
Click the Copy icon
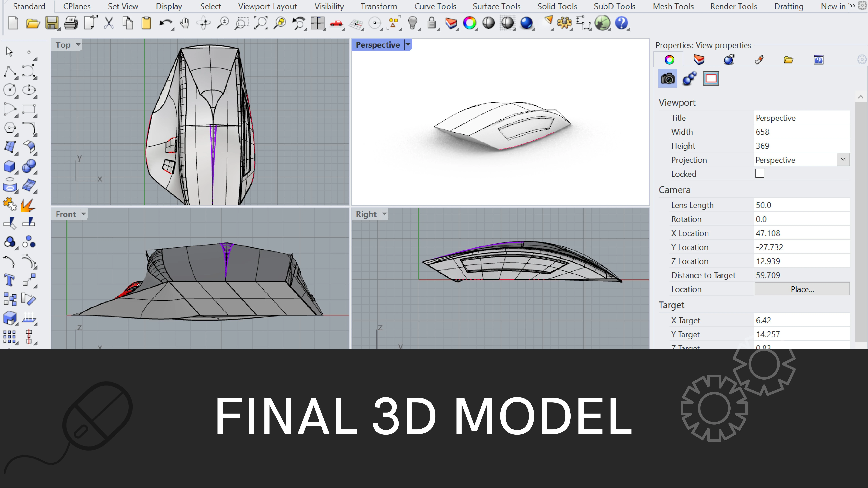128,23
